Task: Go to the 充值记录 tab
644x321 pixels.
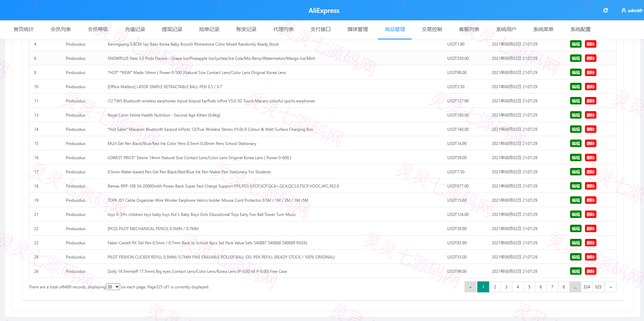Action: (x=135, y=29)
